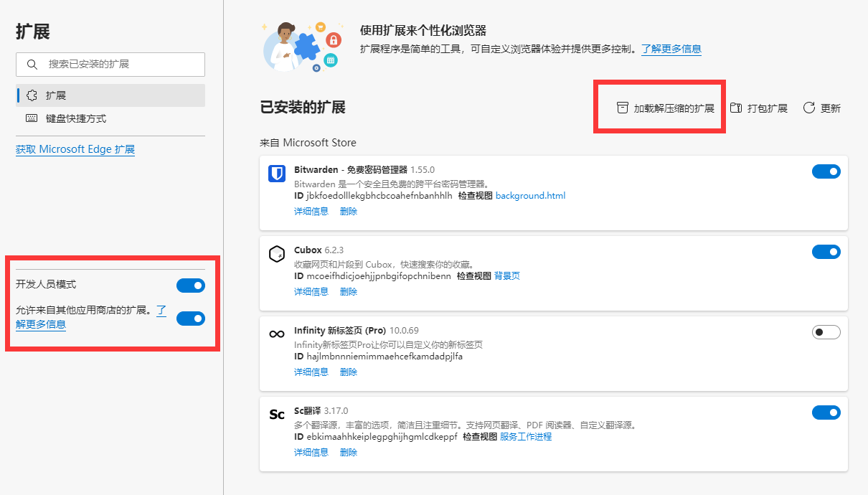Open 详细信息 for Sc翻译 extension

click(311, 453)
